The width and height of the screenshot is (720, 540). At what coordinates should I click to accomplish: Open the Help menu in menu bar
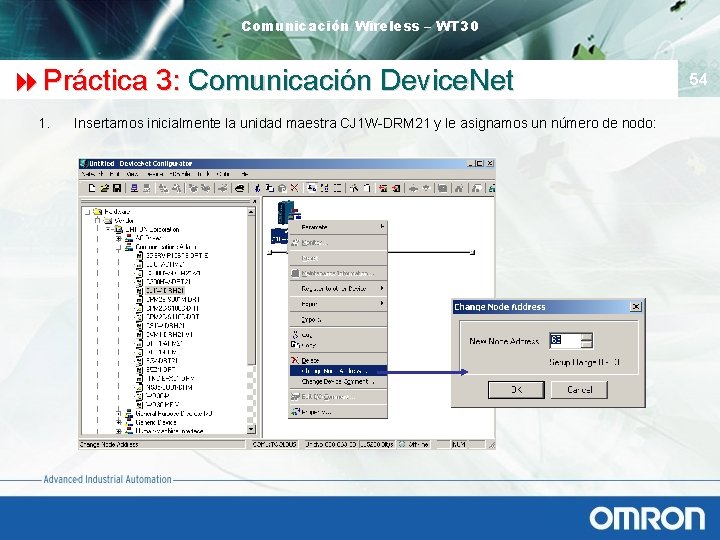tap(244, 174)
